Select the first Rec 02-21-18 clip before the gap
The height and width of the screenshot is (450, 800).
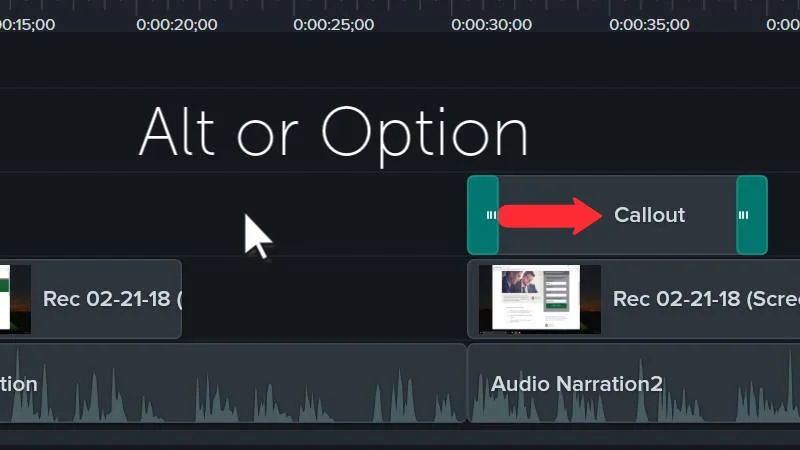click(x=90, y=299)
